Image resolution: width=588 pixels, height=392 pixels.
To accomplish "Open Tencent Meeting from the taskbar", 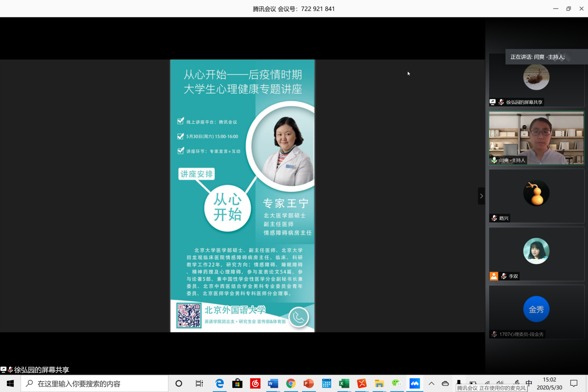I will (x=414, y=384).
